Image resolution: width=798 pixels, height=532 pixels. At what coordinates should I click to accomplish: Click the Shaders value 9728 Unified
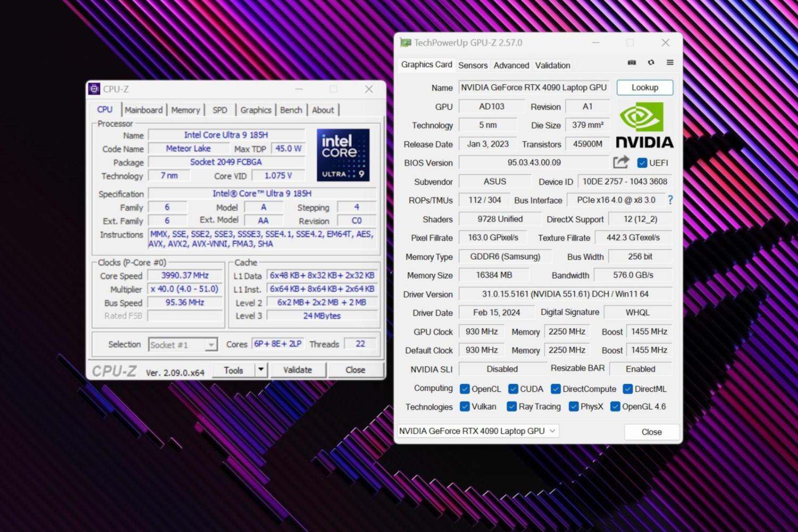click(500, 219)
